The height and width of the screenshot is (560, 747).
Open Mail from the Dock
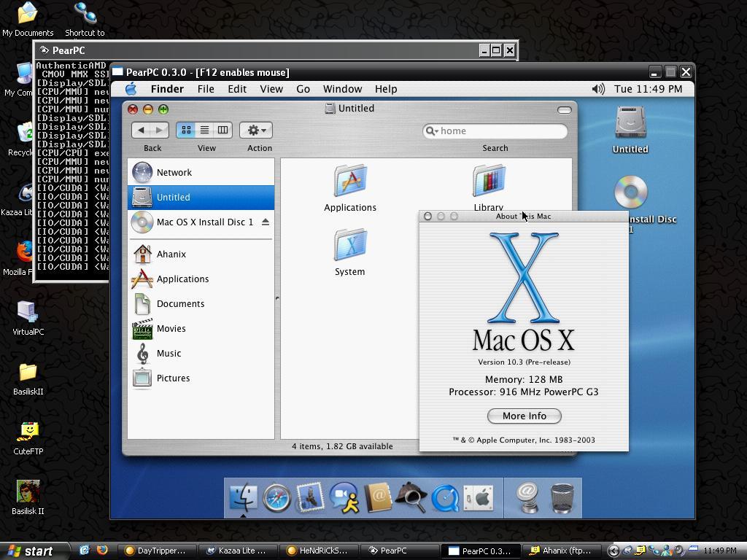(x=309, y=497)
